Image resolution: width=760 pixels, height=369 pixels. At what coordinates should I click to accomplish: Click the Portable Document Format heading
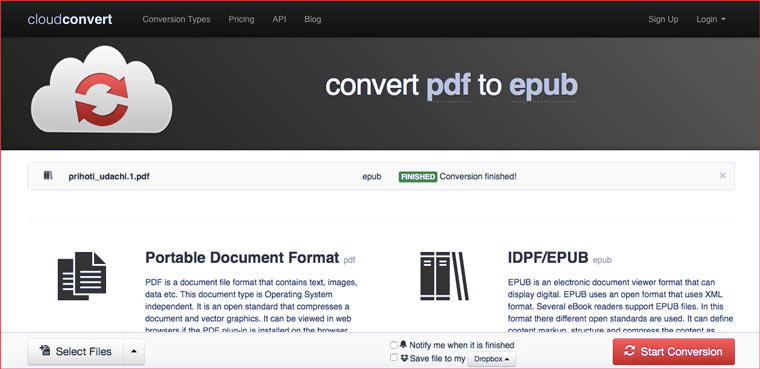point(242,257)
